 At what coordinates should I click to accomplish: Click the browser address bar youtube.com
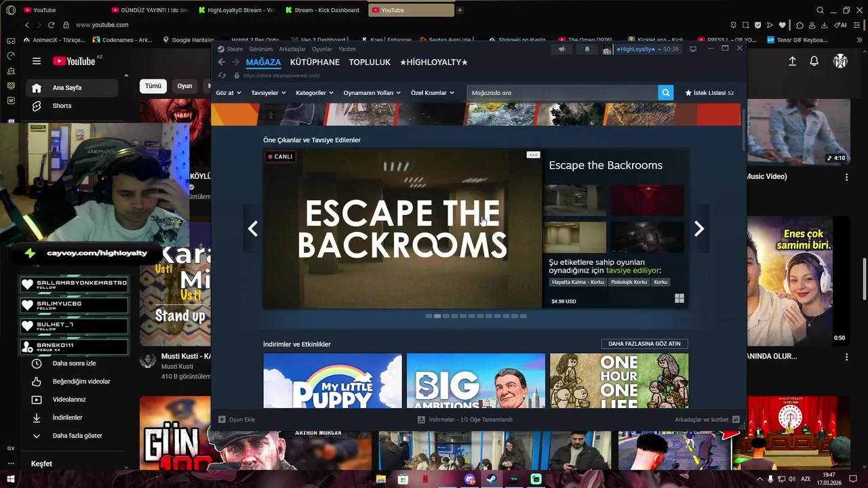(102, 25)
